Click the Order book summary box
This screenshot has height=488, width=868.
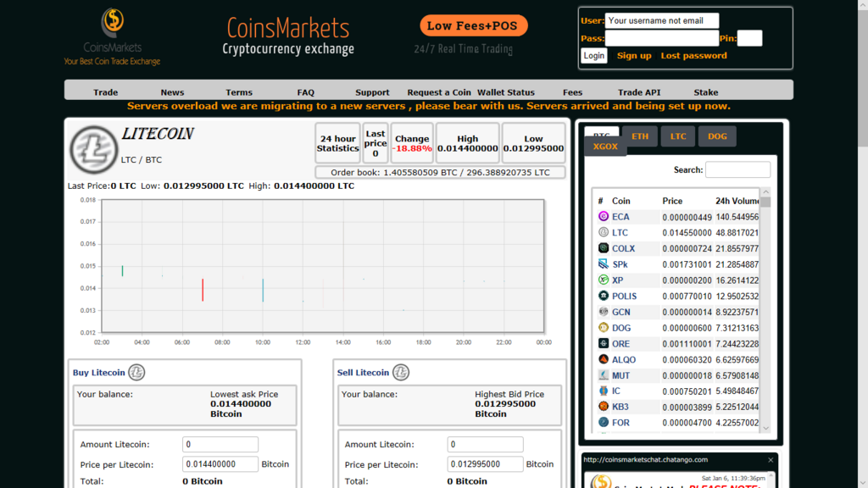coord(440,173)
